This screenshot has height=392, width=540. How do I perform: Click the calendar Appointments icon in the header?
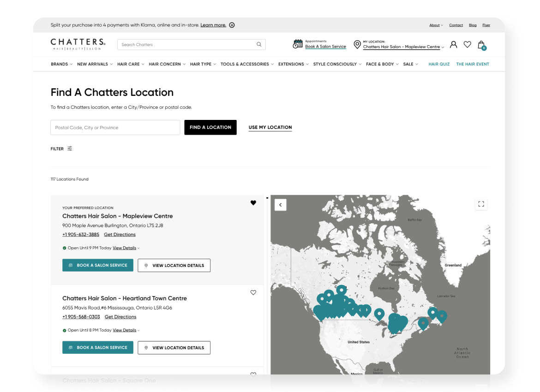298,43
